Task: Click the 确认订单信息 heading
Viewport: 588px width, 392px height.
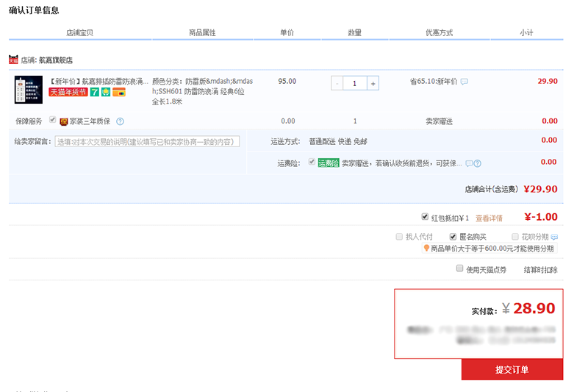Action: (34, 10)
